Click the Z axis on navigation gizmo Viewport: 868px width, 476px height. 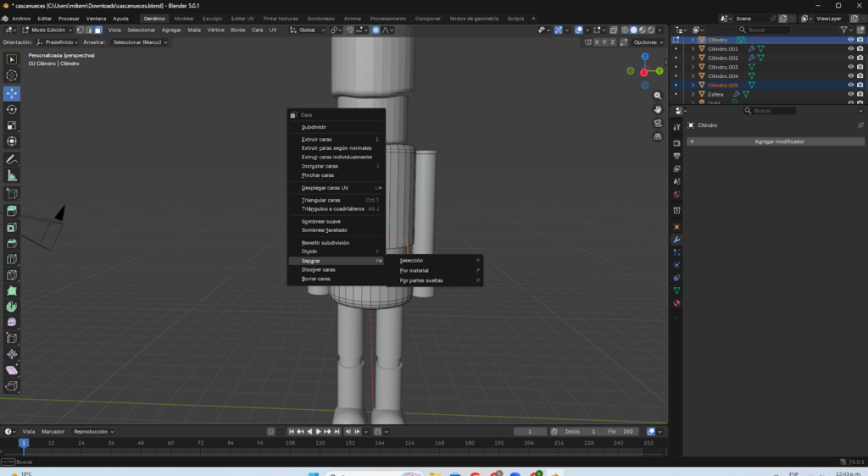tap(646, 57)
